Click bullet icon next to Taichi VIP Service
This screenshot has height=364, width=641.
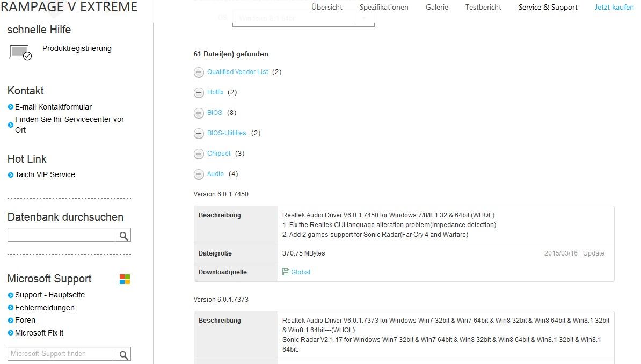click(x=11, y=174)
